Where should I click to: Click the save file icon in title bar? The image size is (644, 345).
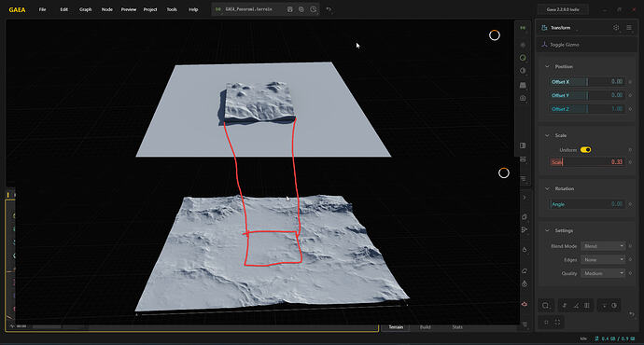tap(290, 9)
